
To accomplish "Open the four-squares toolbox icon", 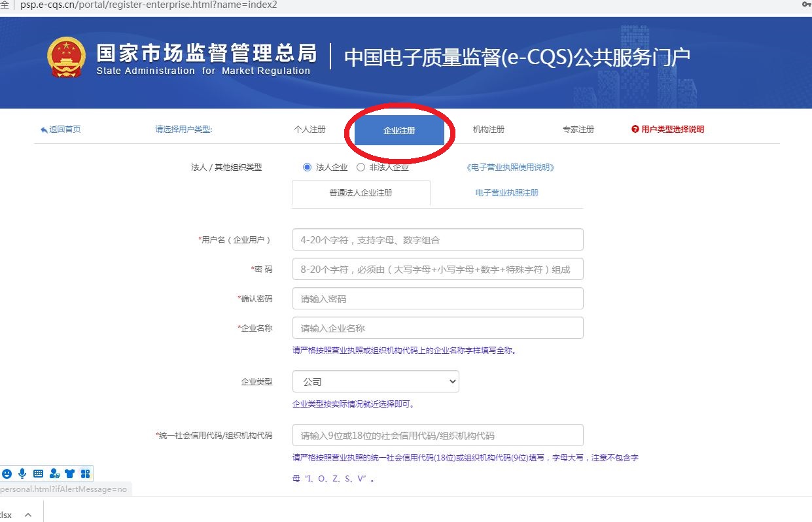I will coord(85,474).
